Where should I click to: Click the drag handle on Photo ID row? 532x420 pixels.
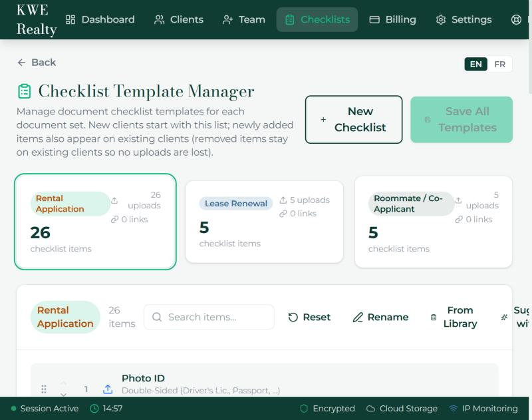(44, 389)
